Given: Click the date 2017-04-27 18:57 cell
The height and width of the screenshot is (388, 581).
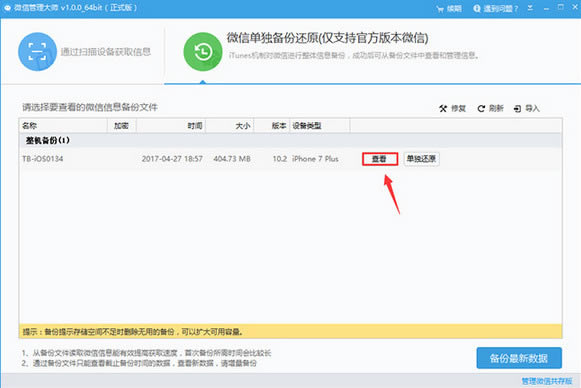Looking at the screenshot, I should 172,159.
